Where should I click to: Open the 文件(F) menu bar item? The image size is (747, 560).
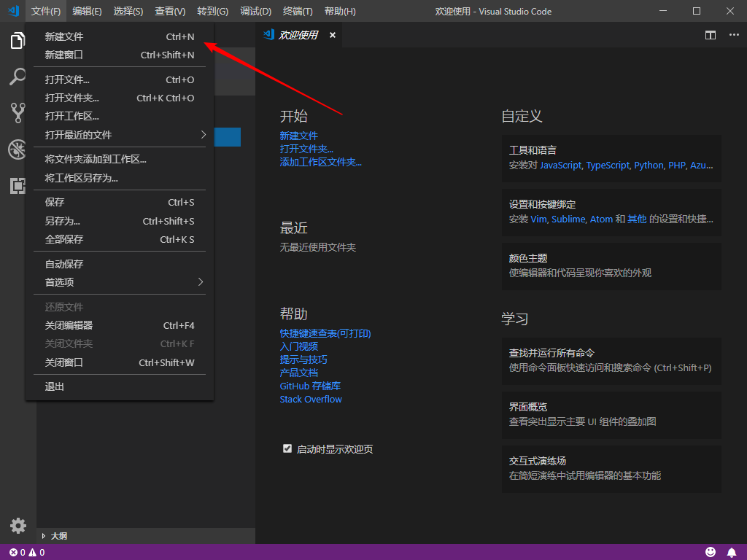click(46, 11)
